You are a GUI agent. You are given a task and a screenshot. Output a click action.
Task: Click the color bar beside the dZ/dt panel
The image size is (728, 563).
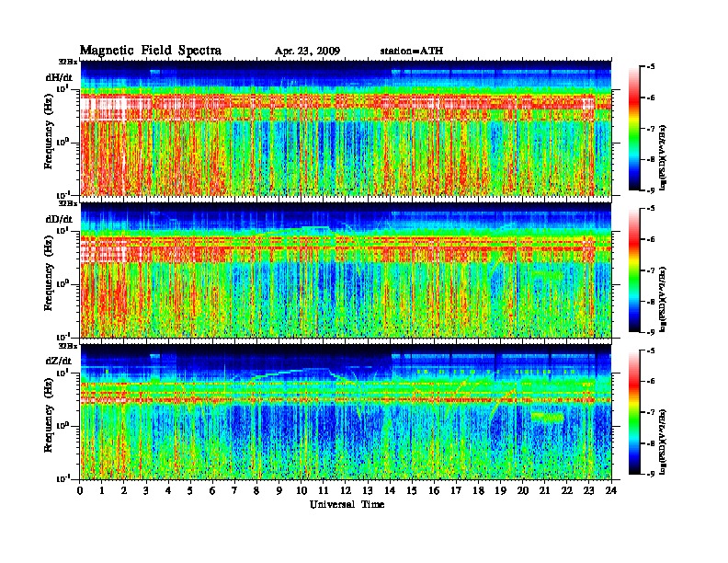point(634,412)
